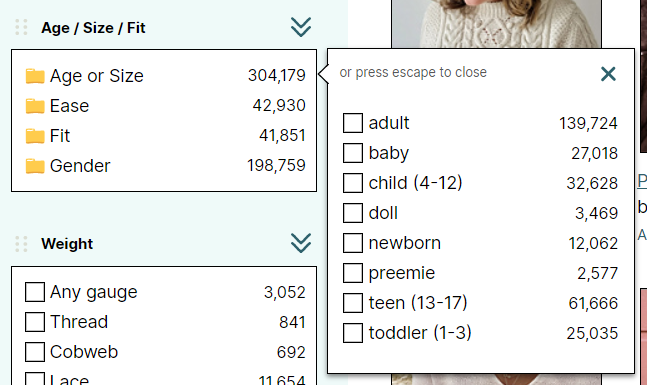The width and height of the screenshot is (647, 385).
Task: Close the age filter popup with X
Action: pos(608,74)
